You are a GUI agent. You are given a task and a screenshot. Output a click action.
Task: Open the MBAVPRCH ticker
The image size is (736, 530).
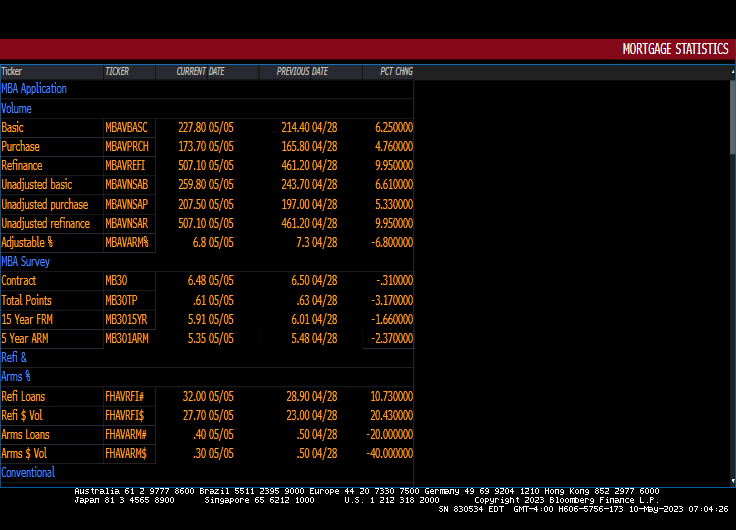(127, 147)
